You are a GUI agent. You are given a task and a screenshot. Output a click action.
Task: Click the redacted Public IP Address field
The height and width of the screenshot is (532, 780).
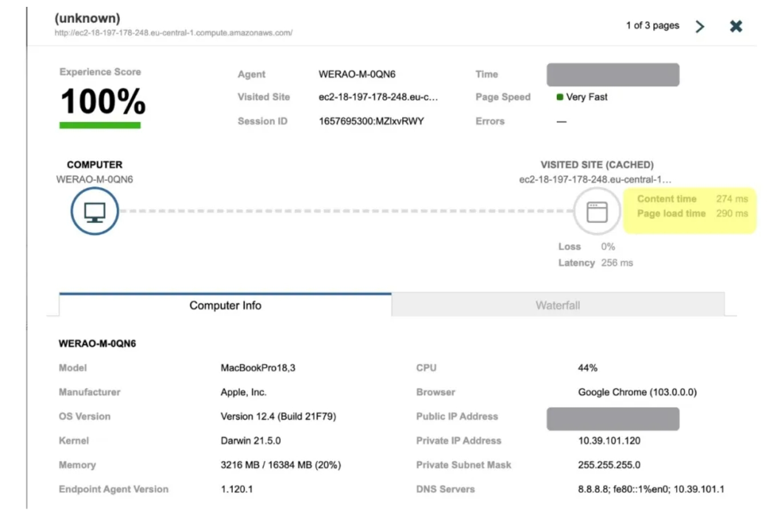613,419
